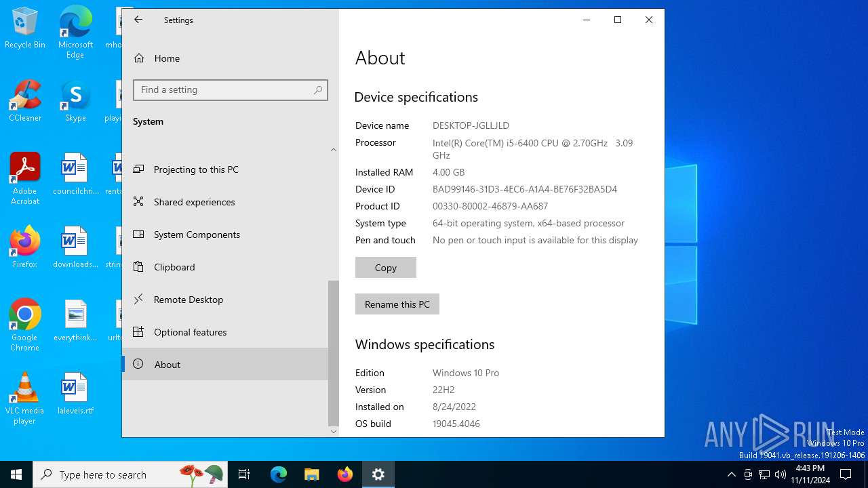Click Rename this PC button

(x=397, y=304)
